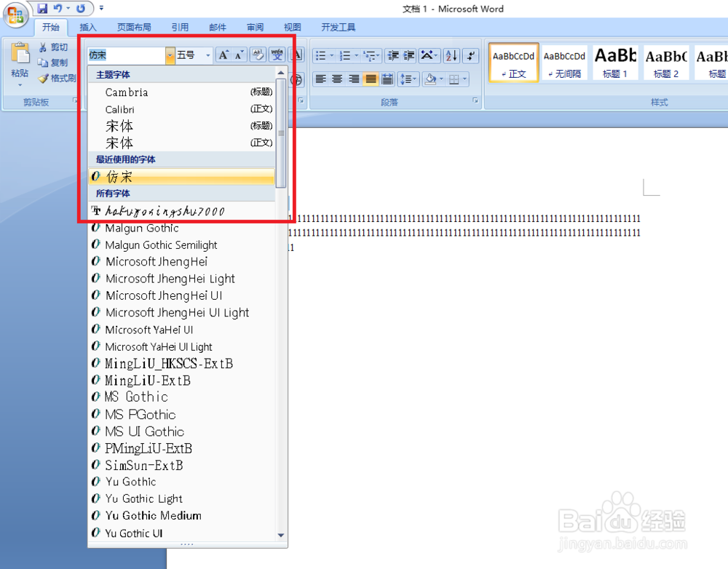The height and width of the screenshot is (569, 728).
Task: Cut selection with 剪切
Action: coord(53,47)
